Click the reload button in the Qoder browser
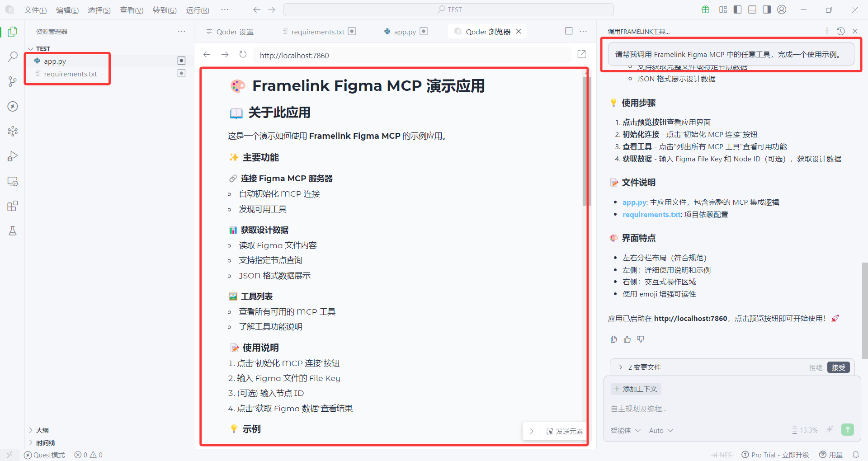Screen dimensions: 868x461 243,54
